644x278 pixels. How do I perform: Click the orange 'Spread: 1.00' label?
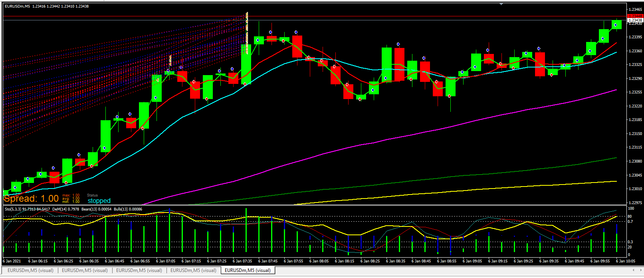pyautogui.click(x=31, y=199)
